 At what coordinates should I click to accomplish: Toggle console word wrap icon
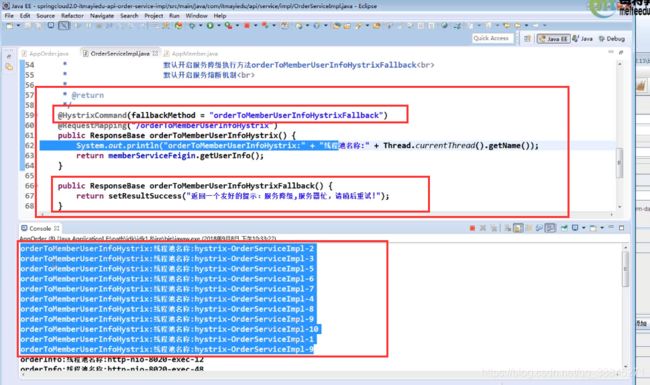529,228
